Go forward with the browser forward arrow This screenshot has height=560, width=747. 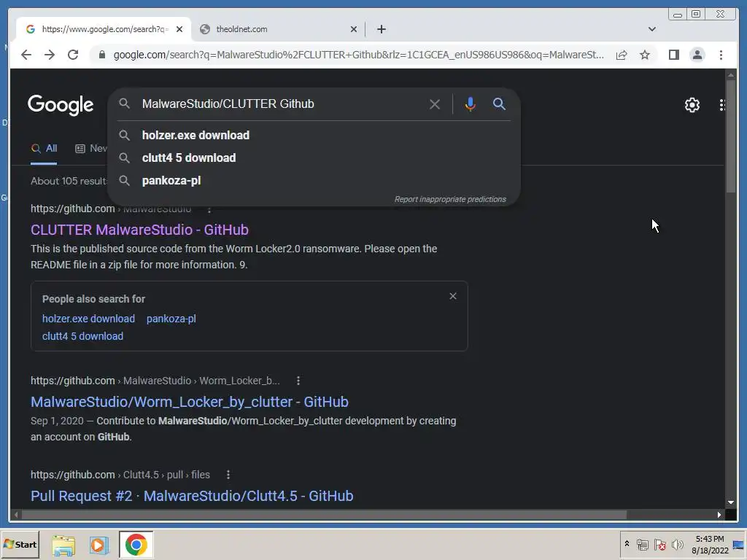click(50, 55)
